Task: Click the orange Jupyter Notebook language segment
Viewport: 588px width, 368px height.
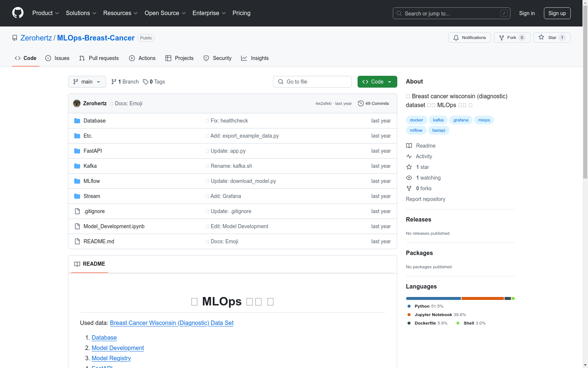Action: click(x=483, y=298)
